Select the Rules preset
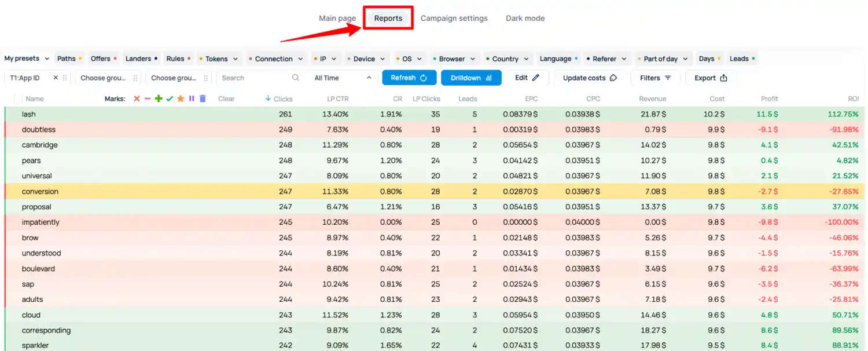This screenshot has width=868, height=351. pos(178,58)
